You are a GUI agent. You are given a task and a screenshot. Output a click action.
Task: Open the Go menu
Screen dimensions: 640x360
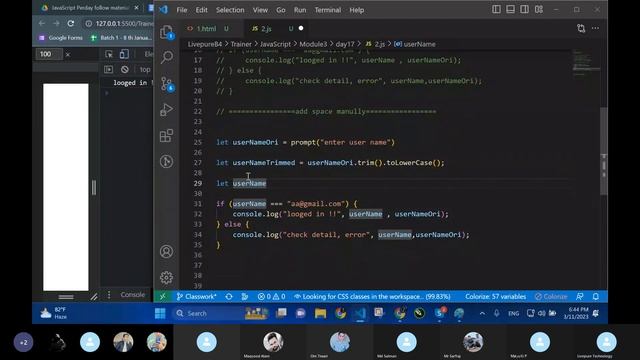[281, 10]
